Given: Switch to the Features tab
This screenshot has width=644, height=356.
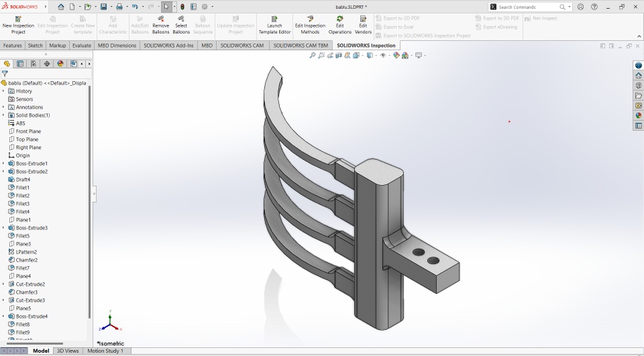Looking at the screenshot, I should 12,46.
